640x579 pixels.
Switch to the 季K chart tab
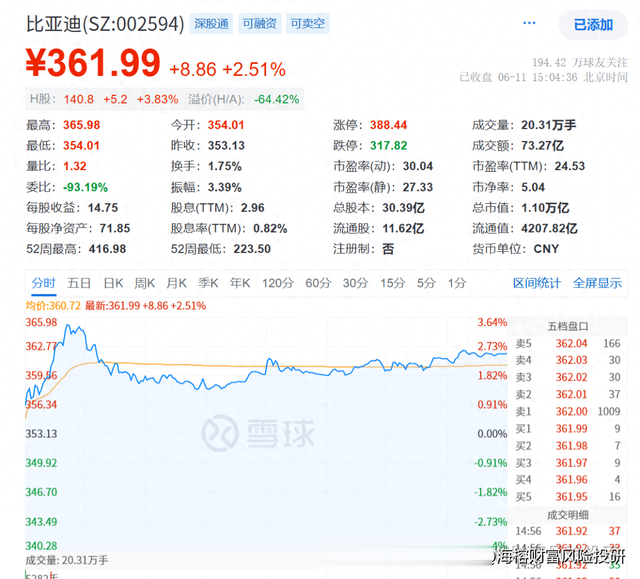click(x=208, y=283)
